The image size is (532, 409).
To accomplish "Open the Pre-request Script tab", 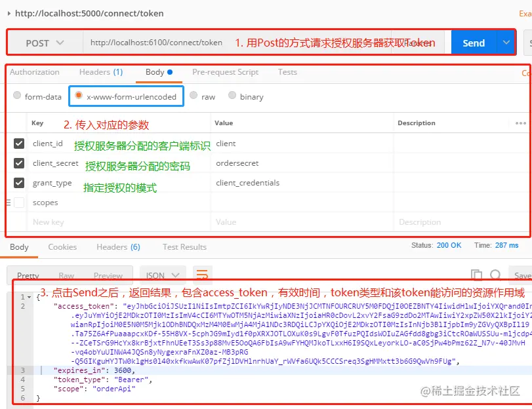I will click(x=225, y=72).
